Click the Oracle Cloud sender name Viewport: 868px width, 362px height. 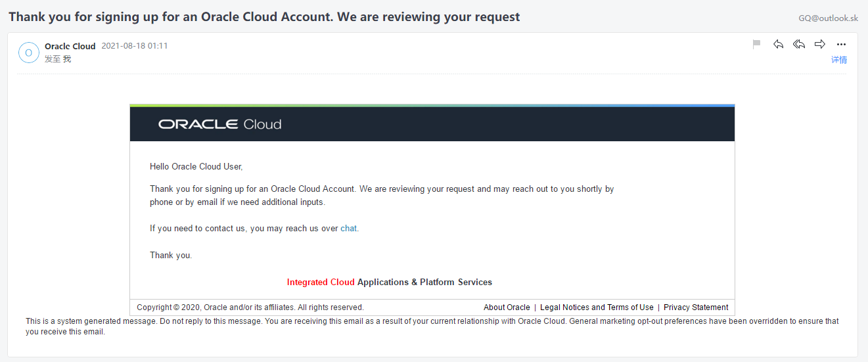pos(70,46)
